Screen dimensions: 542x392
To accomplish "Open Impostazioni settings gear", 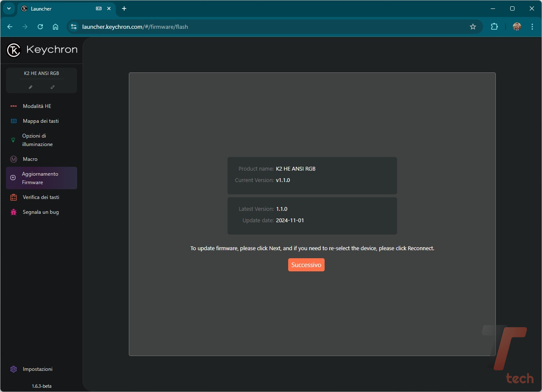I will tap(14, 369).
